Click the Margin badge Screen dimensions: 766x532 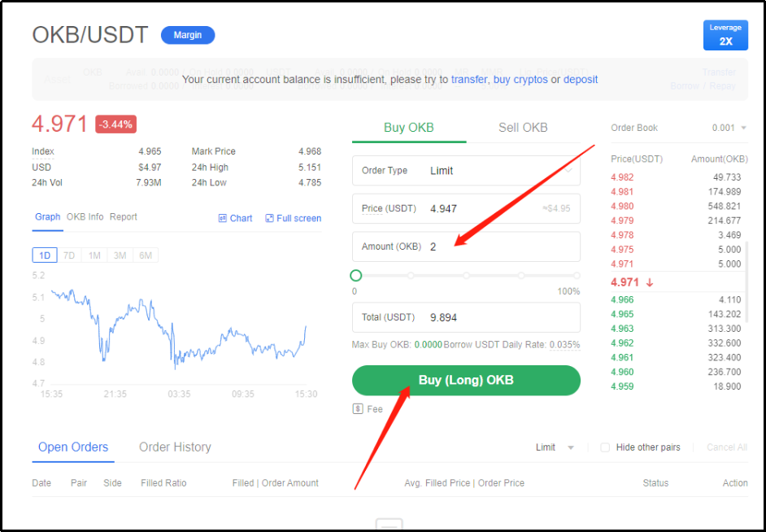point(188,35)
